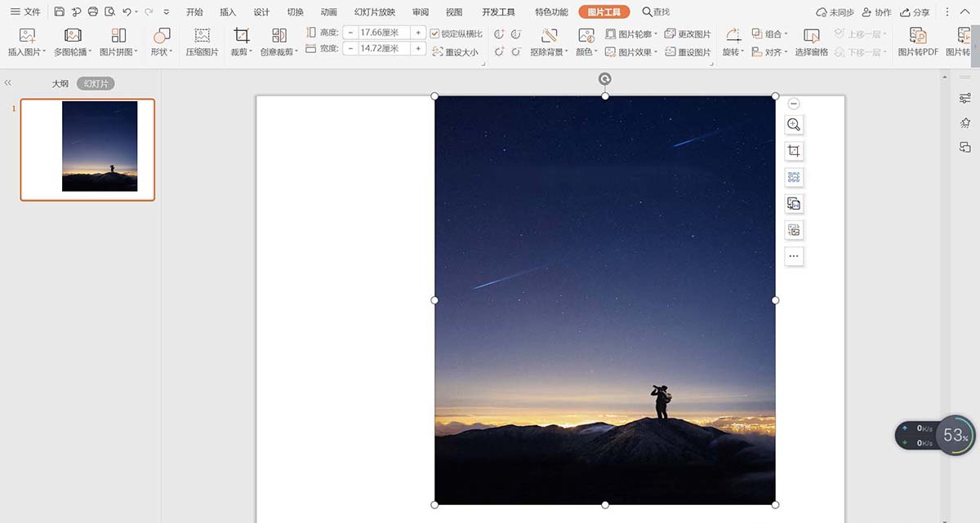Toggle the 锁定纵横比 lock aspect ratio checkbox
The image size is (980, 523).
[x=435, y=33]
